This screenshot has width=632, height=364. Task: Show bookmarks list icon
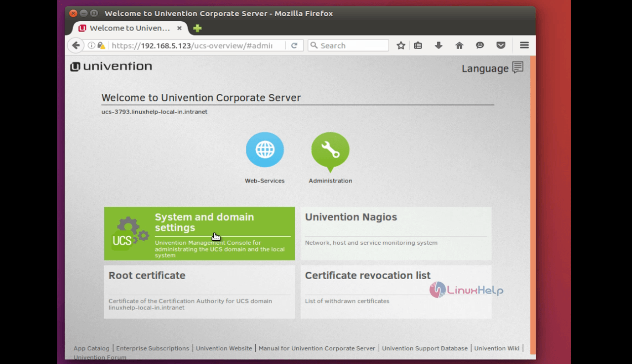418,45
